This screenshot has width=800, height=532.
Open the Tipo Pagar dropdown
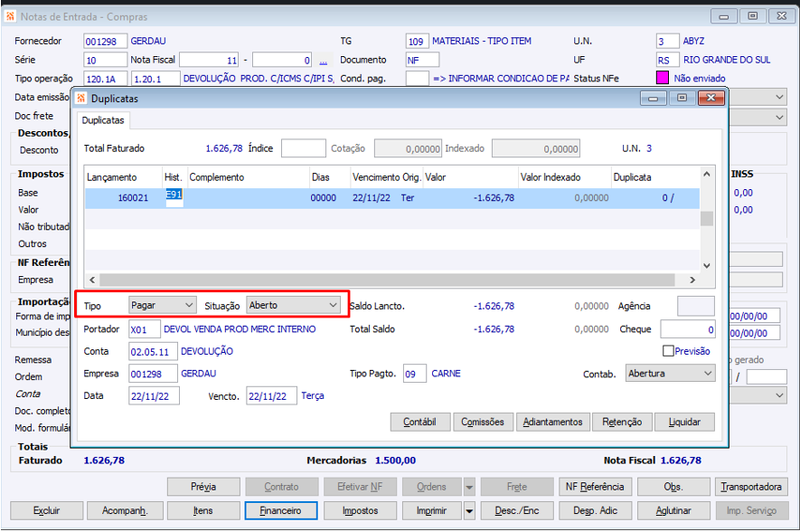(162, 306)
